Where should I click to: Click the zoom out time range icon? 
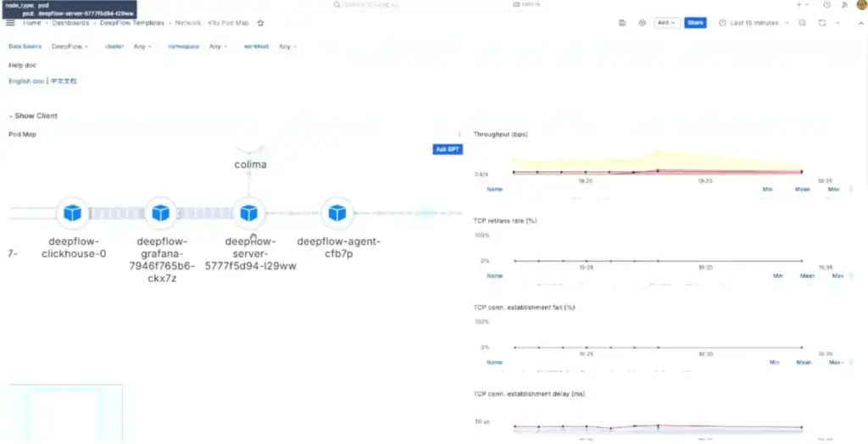click(802, 23)
